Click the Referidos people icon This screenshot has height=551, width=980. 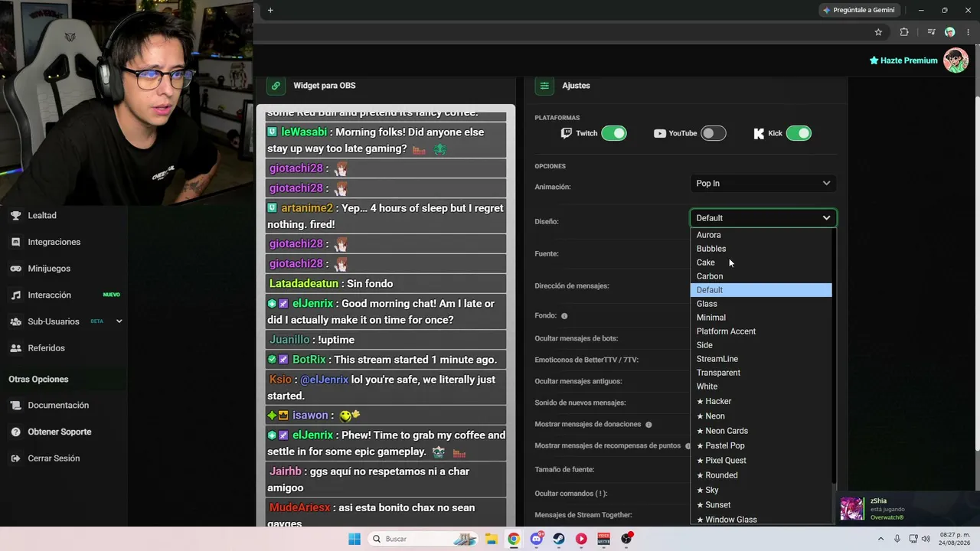(x=15, y=348)
